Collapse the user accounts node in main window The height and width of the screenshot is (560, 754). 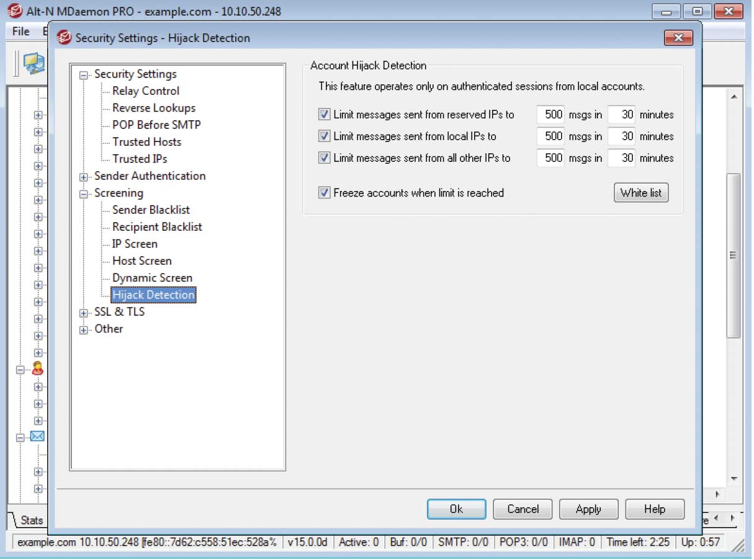click(x=20, y=369)
